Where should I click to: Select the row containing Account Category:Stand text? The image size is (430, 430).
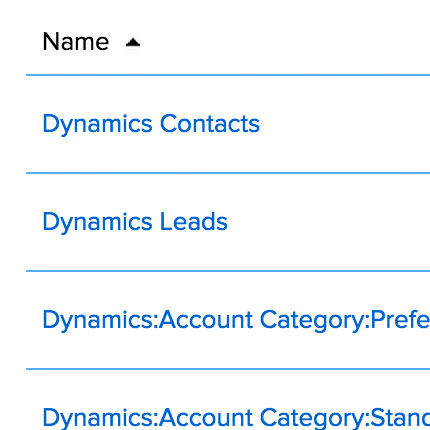pyautogui.click(x=228, y=400)
